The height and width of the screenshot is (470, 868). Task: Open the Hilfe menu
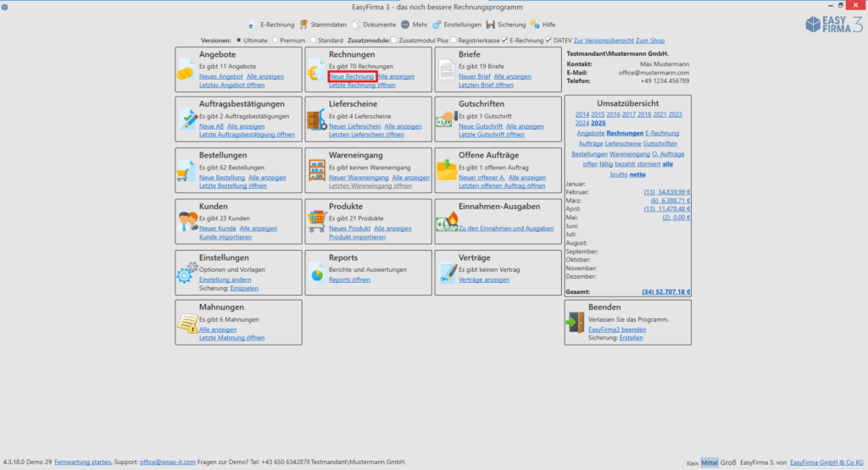click(543, 25)
